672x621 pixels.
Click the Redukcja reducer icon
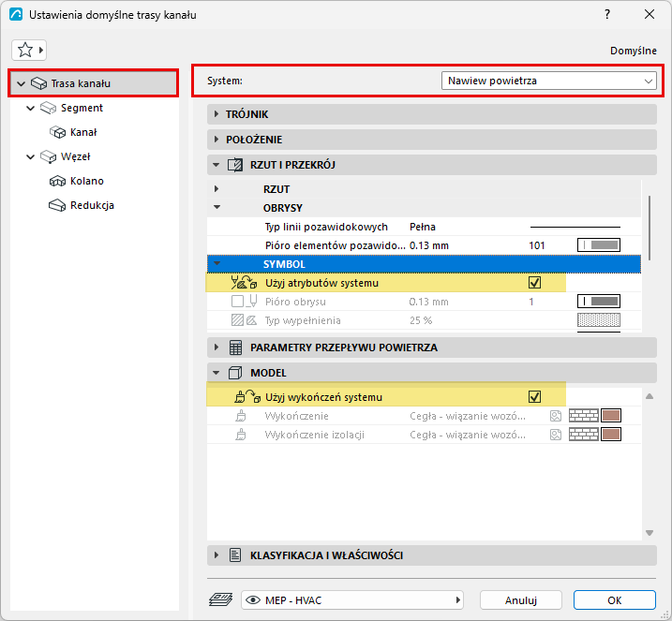click(57, 205)
